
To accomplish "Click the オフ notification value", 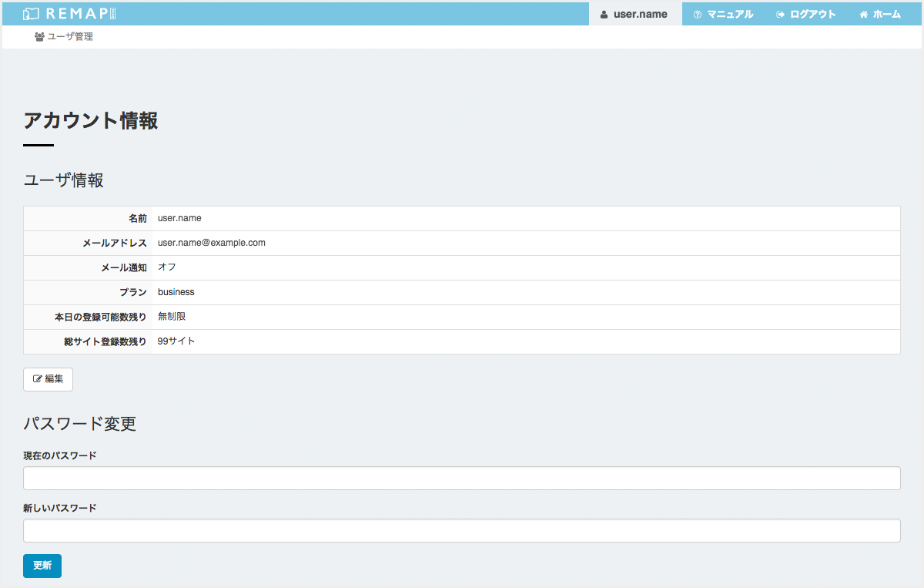I will (167, 267).
